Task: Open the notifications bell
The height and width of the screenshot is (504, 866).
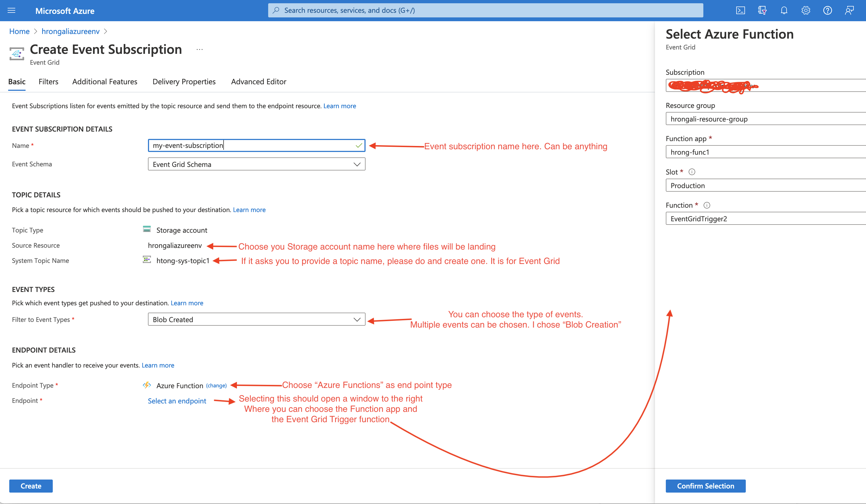Action: pyautogui.click(x=784, y=10)
